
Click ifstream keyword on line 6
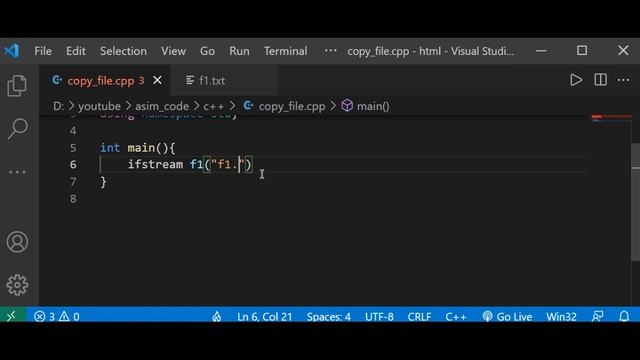(x=155, y=164)
